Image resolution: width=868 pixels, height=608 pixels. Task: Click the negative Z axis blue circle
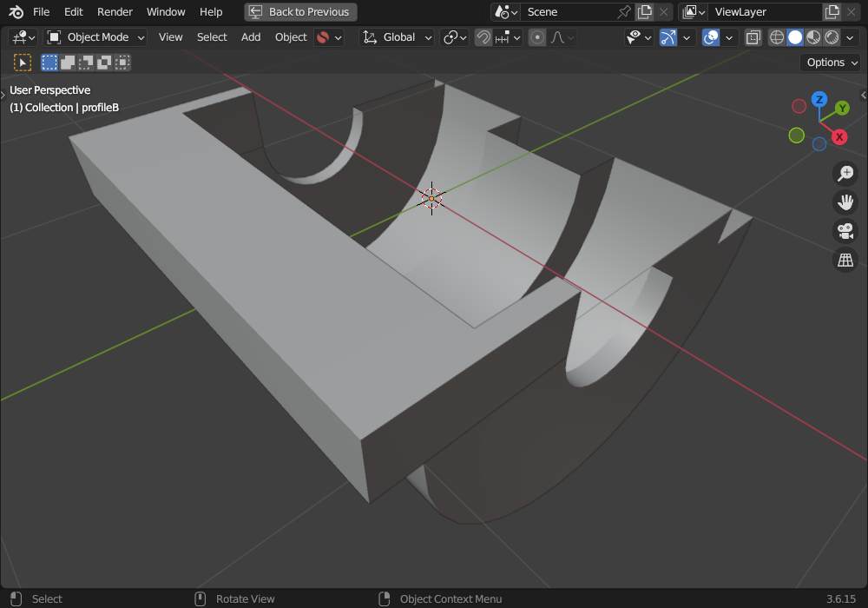(819, 144)
